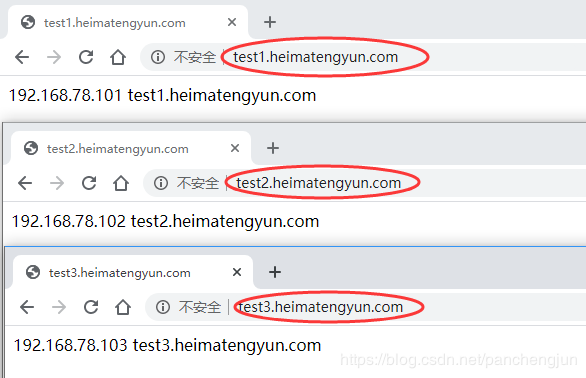
Task: Open home page in test2 browser window
Action: (x=121, y=183)
